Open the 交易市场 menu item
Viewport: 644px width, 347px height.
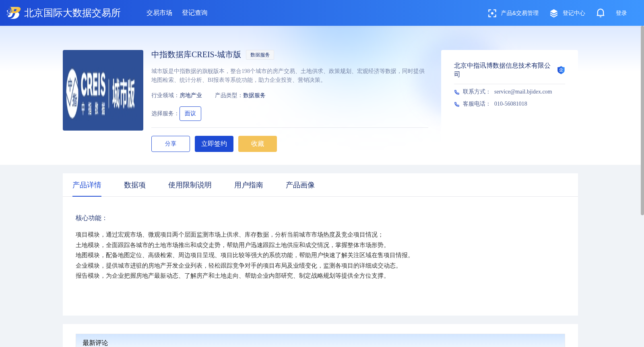click(x=159, y=13)
